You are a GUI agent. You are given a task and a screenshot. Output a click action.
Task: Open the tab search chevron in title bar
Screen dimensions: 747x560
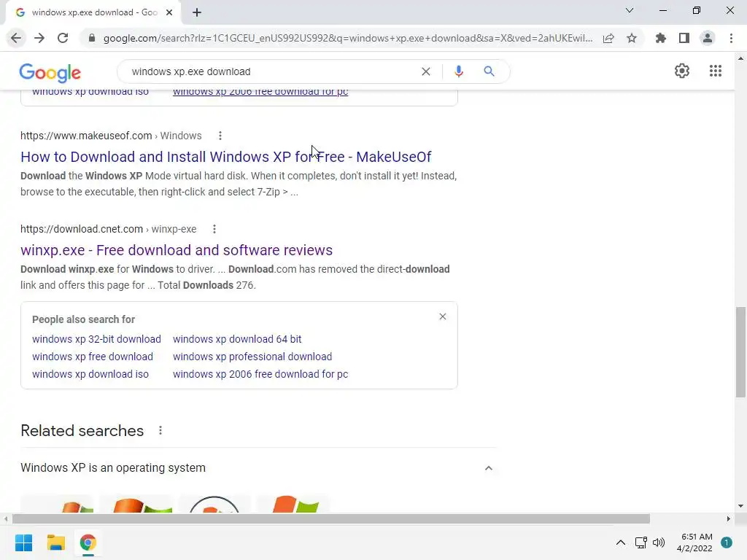point(630,10)
